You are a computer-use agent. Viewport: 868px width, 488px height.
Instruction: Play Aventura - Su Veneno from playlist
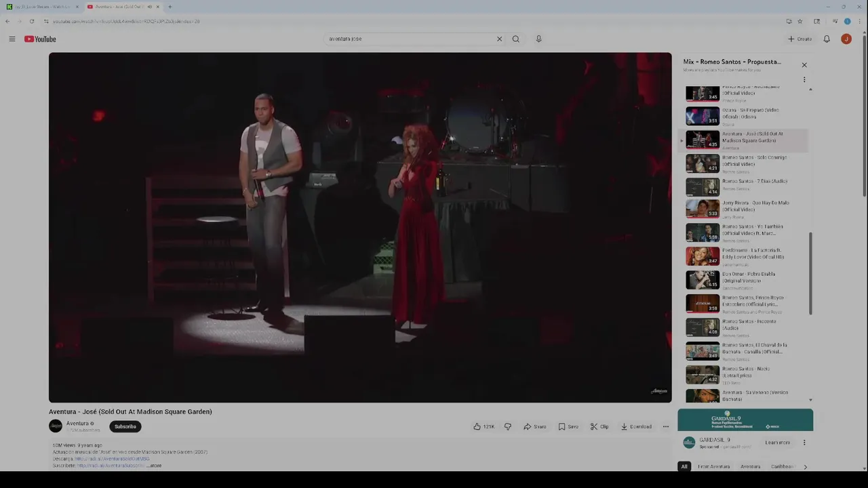[745, 396]
